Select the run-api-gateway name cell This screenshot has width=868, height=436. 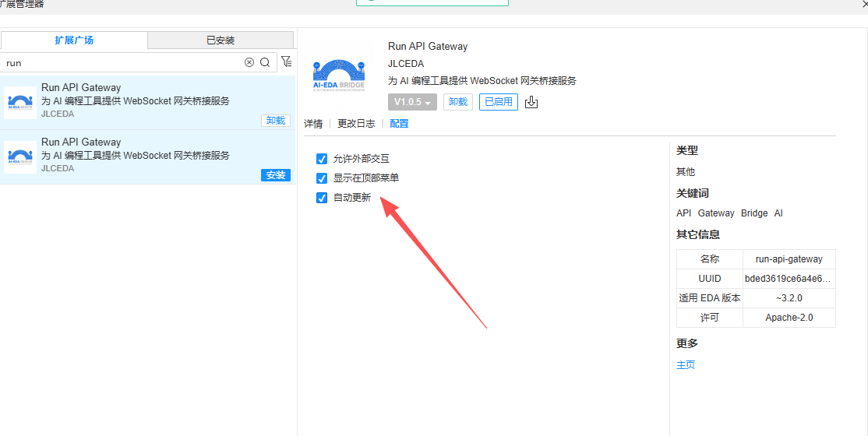pos(789,259)
